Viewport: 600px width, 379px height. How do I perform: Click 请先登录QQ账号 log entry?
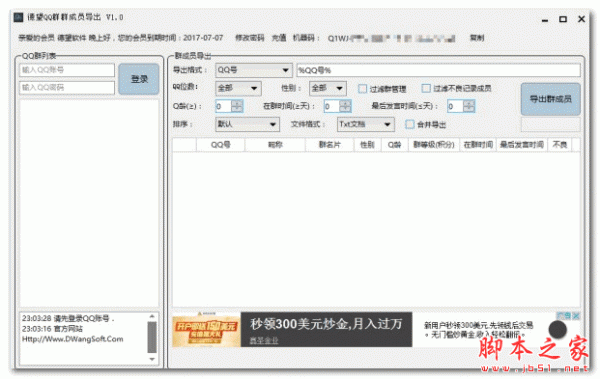pos(68,319)
